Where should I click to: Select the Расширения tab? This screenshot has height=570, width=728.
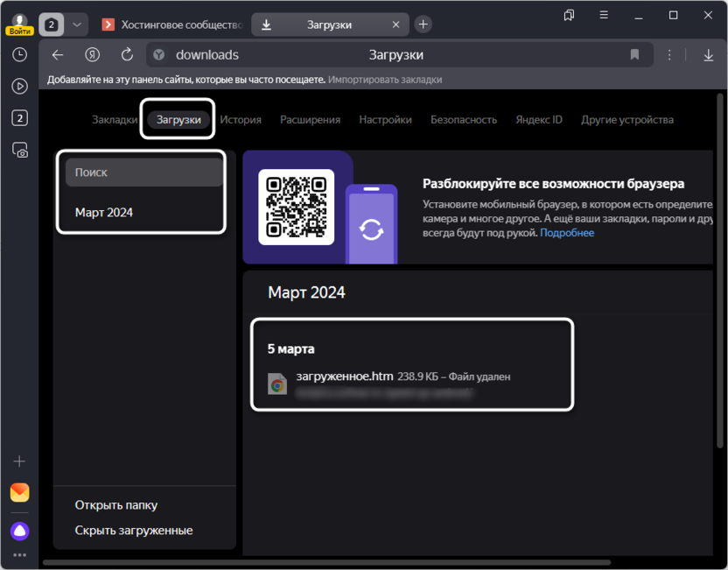click(310, 120)
